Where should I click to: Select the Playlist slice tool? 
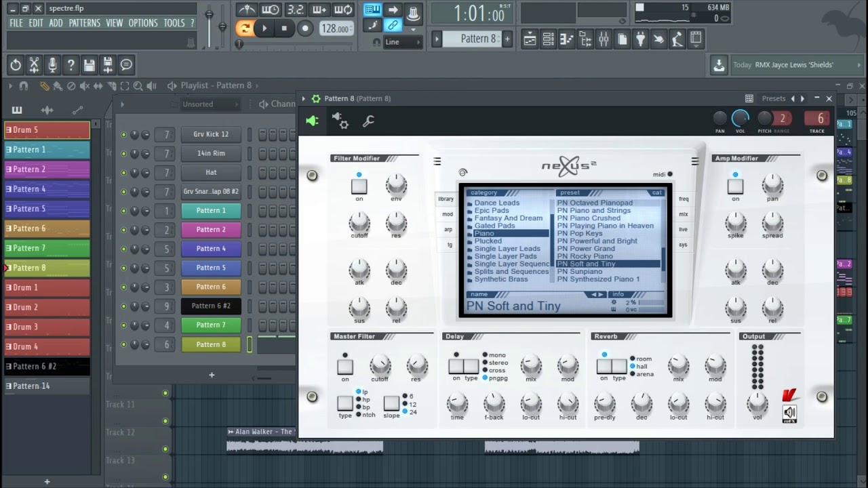111,85
